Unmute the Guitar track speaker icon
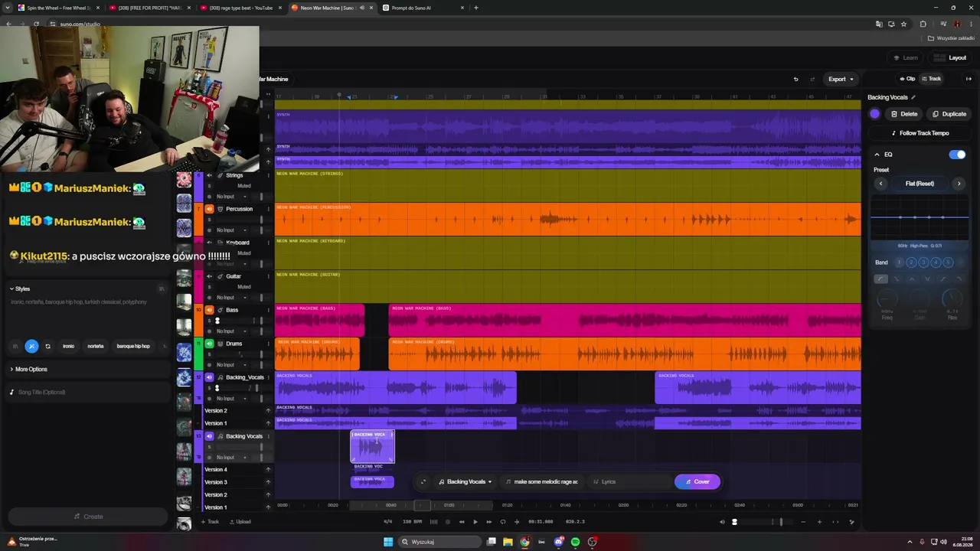This screenshot has height=551, width=980. tap(209, 276)
